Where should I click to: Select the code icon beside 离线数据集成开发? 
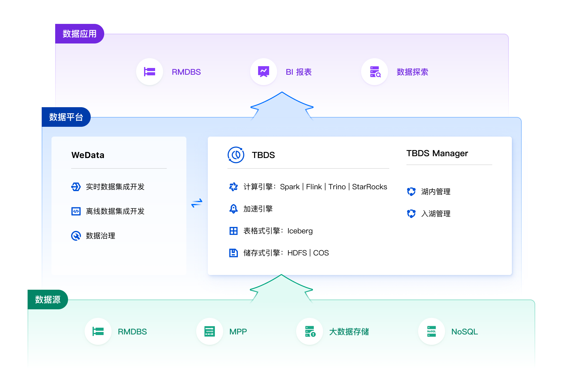pyautogui.click(x=76, y=211)
